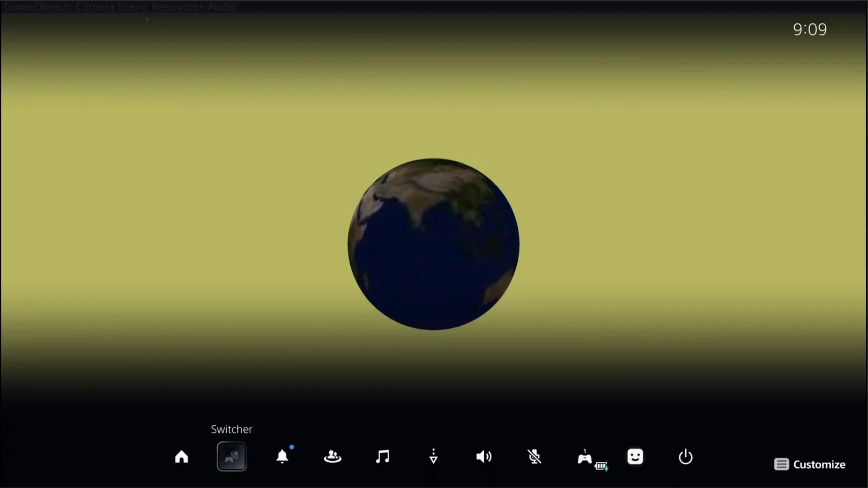
Task: Open the Audio menu
Action: click(x=222, y=7)
